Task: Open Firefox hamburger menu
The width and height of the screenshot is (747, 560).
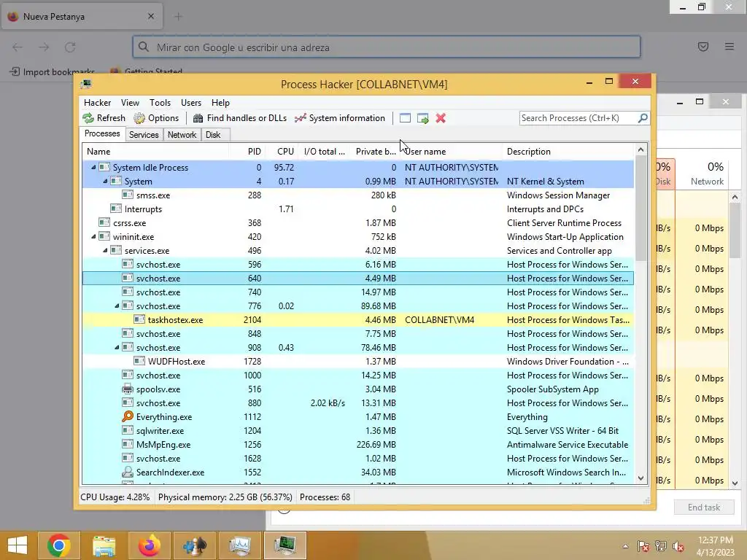Action: pyautogui.click(x=729, y=47)
